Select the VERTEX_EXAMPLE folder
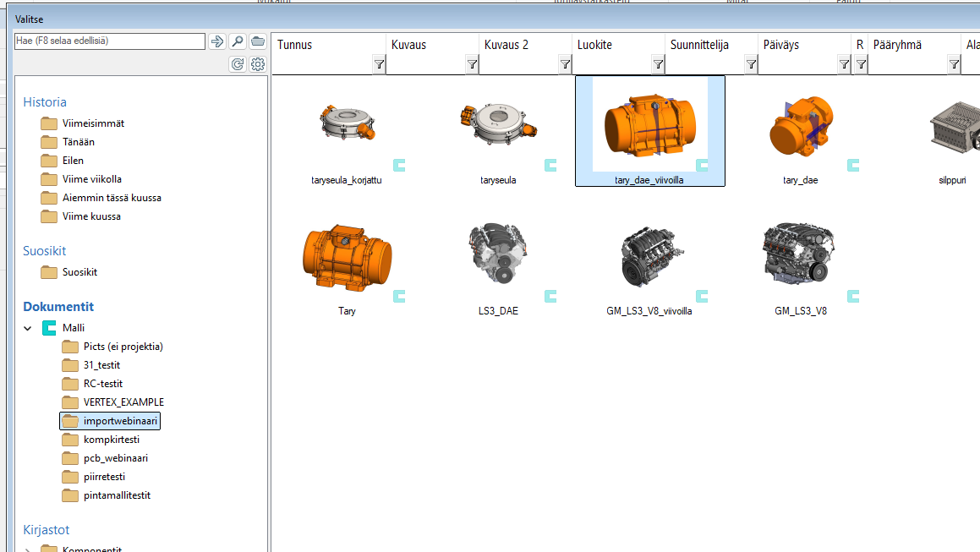Screen dimensions: 980x552 coord(123,402)
